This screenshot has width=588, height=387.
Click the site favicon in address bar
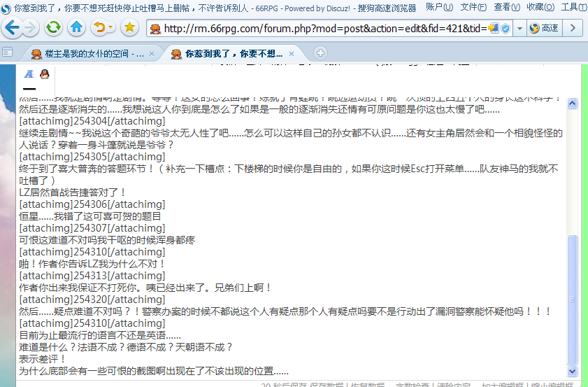tap(155, 29)
